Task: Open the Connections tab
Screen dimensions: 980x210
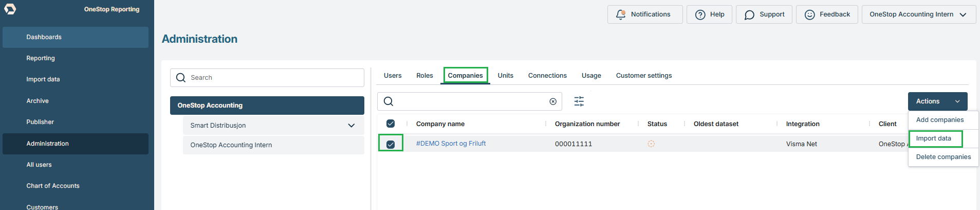Action: 547,76
